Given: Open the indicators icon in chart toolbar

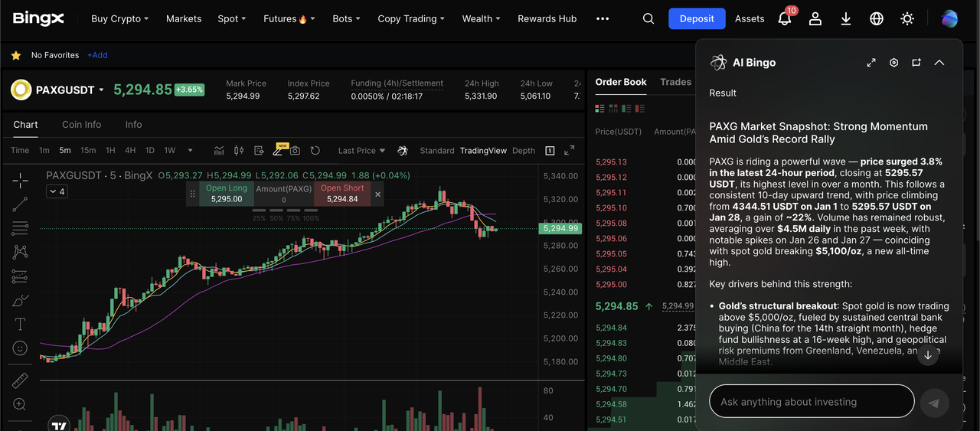Looking at the screenshot, I should (x=219, y=151).
